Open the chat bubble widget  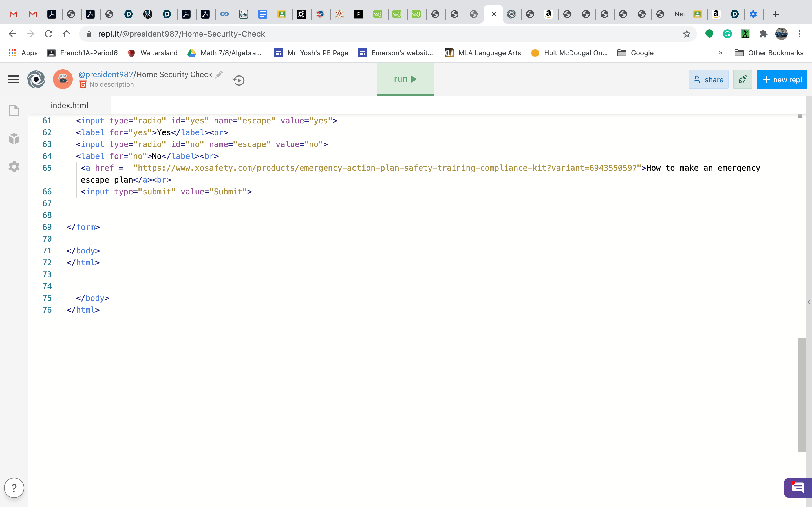tap(797, 488)
